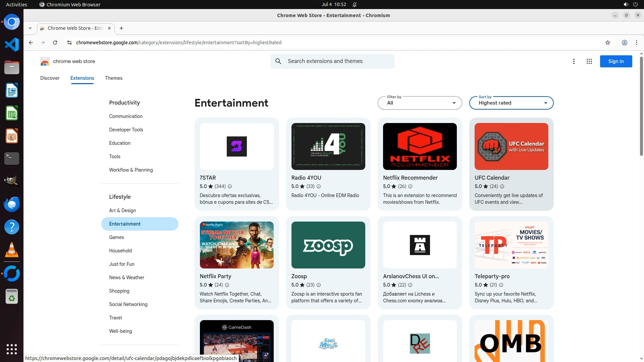This screenshot has height=362, width=644.
Task: Open the Netflix Recommender thumbnail
Action: tap(420, 146)
